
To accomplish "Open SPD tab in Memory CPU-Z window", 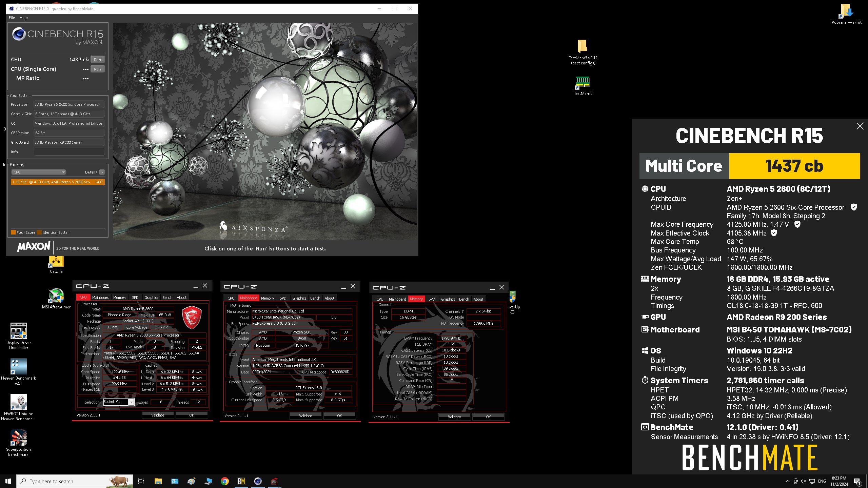I will click(x=432, y=299).
